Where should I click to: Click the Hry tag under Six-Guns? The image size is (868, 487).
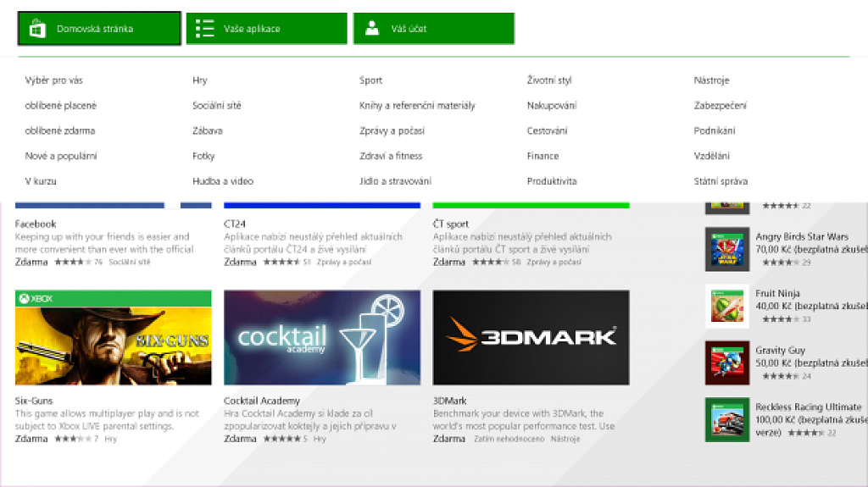point(111,439)
